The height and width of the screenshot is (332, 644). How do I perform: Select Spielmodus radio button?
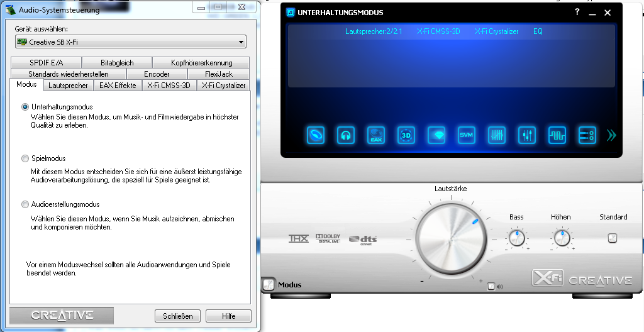pos(25,158)
